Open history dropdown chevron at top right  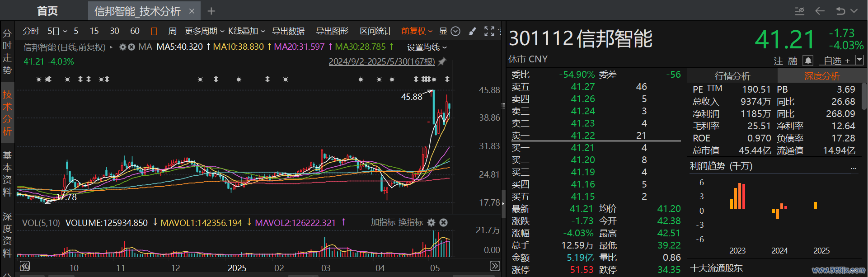click(x=854, y=11)
